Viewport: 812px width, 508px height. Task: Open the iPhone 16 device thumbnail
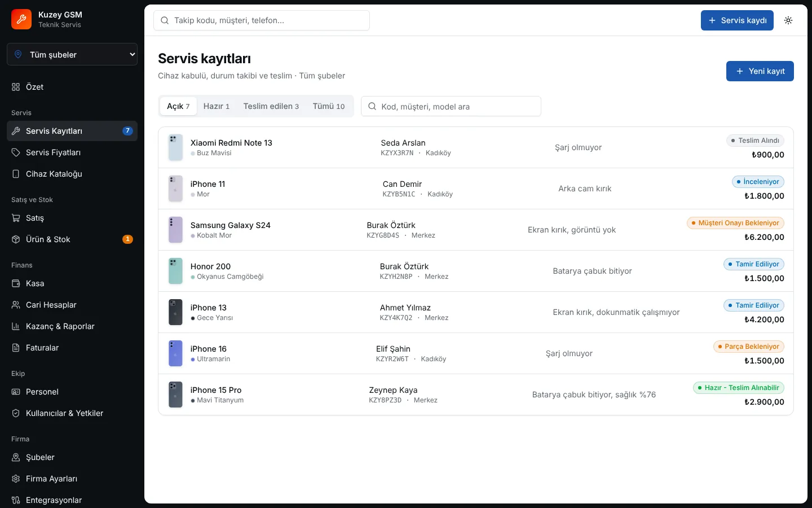coord(175,353)
